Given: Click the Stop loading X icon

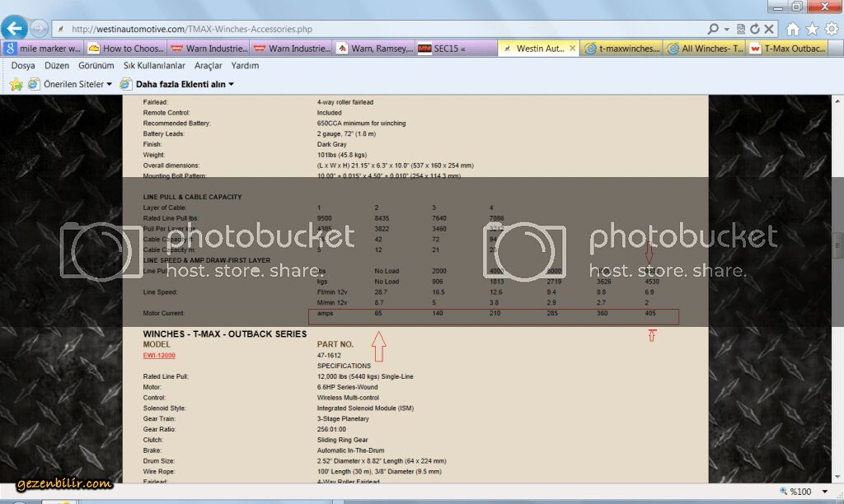Looking at the screenshot, I should coord(768,29).
